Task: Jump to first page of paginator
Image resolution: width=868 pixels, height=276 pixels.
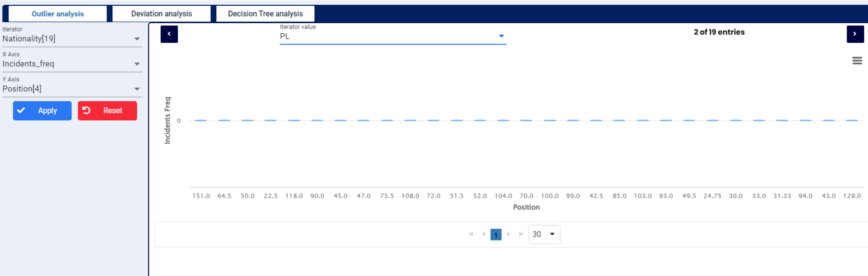Action: 471,234
